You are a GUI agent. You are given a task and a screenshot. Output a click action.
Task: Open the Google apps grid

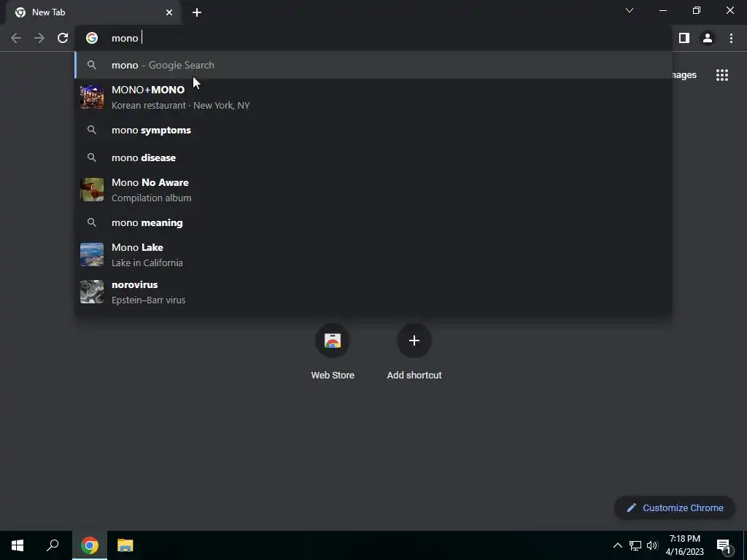[x=722, y=75]
